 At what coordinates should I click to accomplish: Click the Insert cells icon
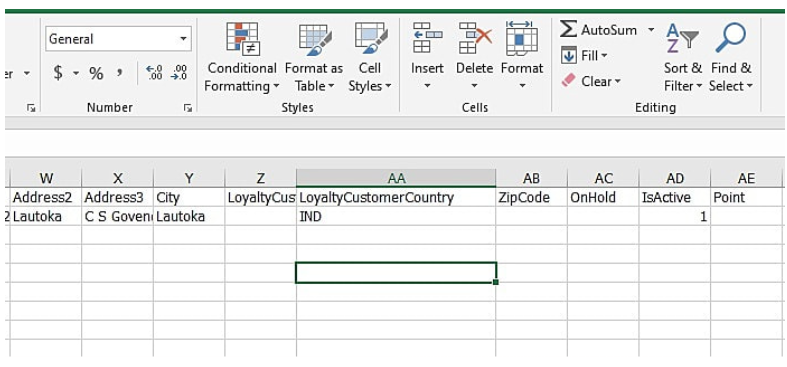[x=427, y=38]
